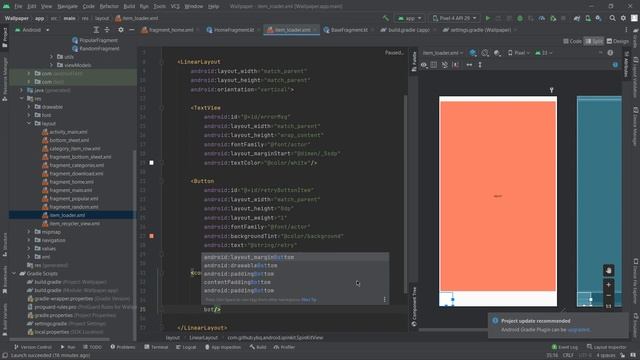
Task: Click the autocomplete popup options dots
Action: [384, 300]
